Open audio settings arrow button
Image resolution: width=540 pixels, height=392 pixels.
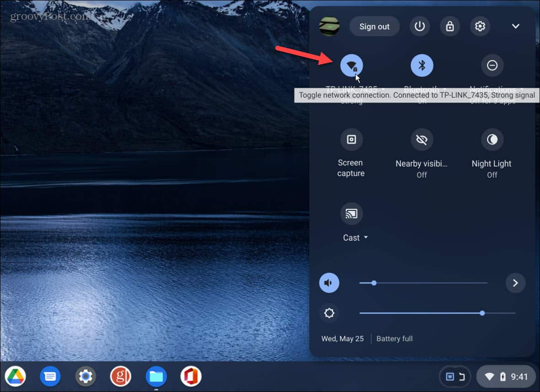[515, 283]
